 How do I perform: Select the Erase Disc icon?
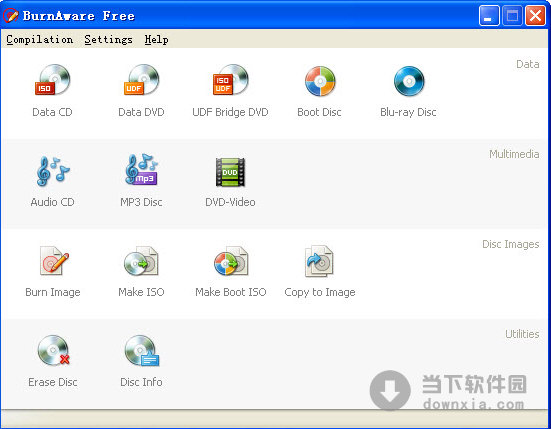point(53,350)
